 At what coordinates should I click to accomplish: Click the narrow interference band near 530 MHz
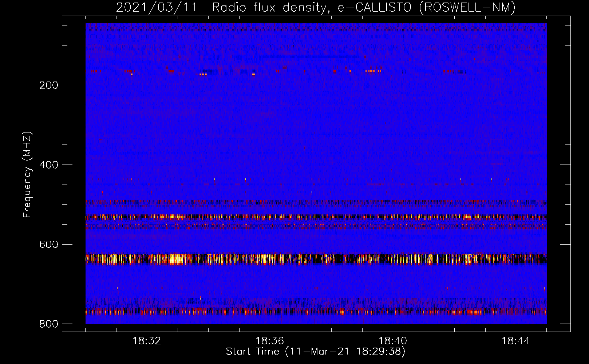pyautogui.click(x=316, y=217)
